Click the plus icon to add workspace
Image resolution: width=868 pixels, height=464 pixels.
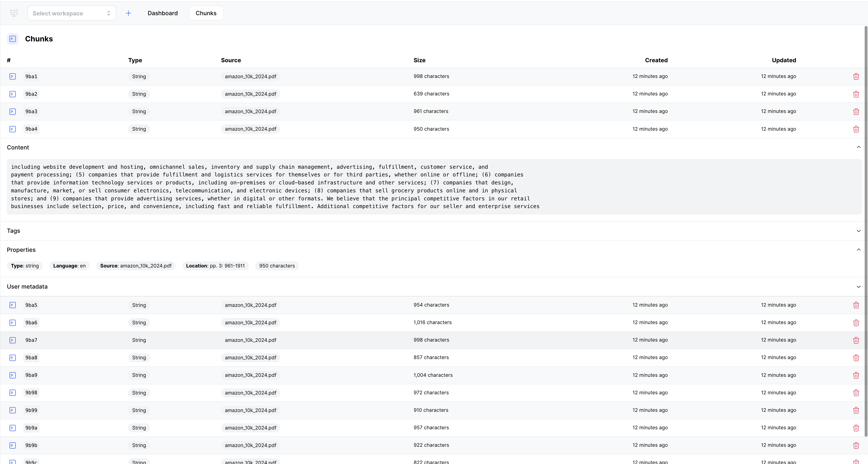pos(128,13)
